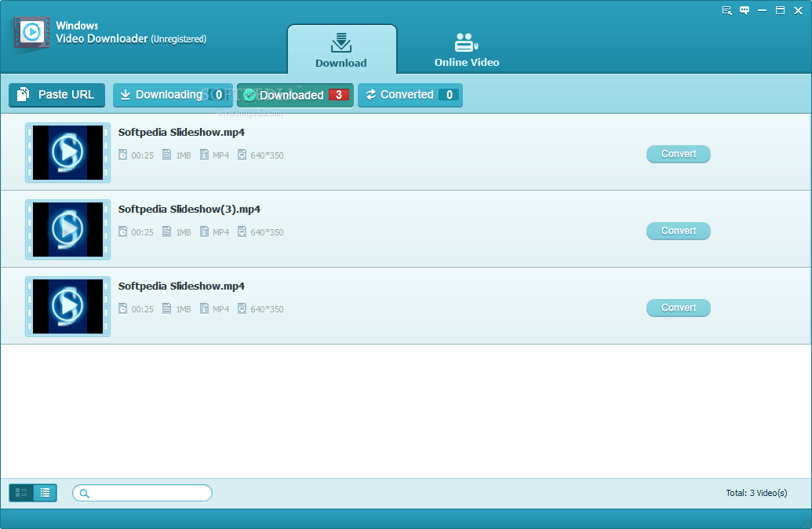The height and width of the screenshot is (529, 812).
Task: Click the Paste URL button
Action: (x=57, y=95)
